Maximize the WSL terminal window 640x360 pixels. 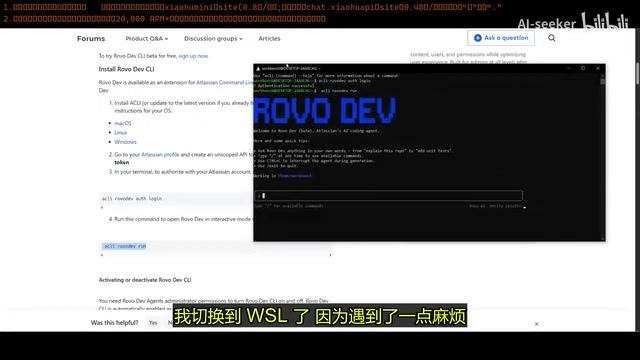(583, 68)
